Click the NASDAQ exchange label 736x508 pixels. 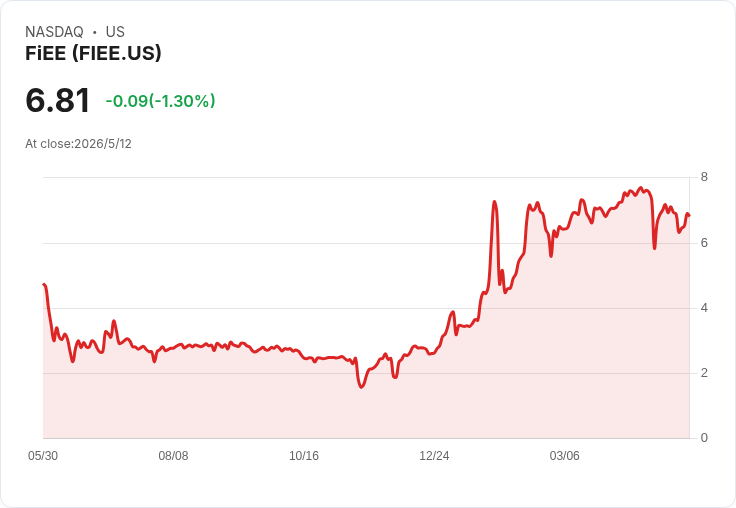pos(54,32)
